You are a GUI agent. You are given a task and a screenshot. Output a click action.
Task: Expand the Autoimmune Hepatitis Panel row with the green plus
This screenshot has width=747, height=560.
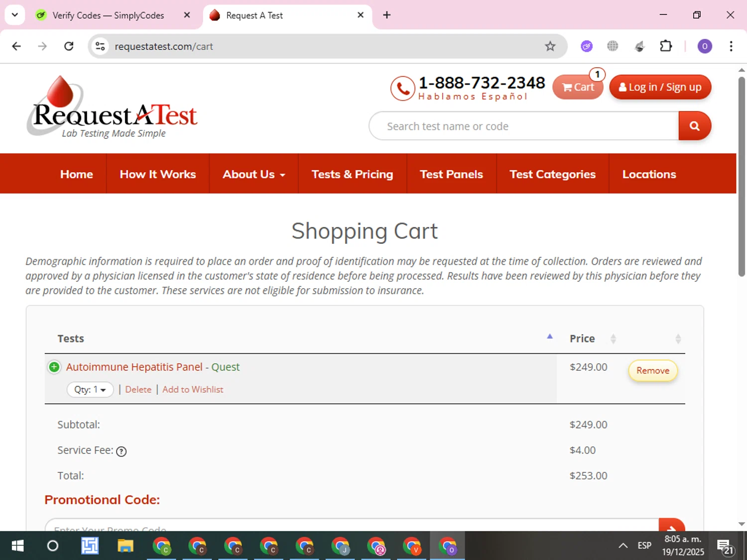(x=54, y=367)
